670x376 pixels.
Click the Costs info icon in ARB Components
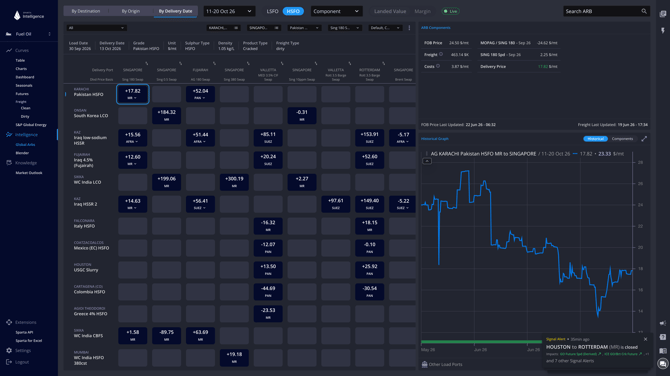[438, 66]
